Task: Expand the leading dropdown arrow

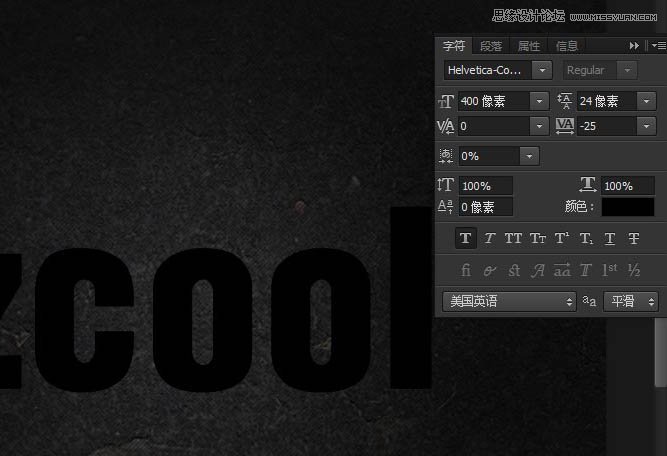Action: (x=647, y=101)
